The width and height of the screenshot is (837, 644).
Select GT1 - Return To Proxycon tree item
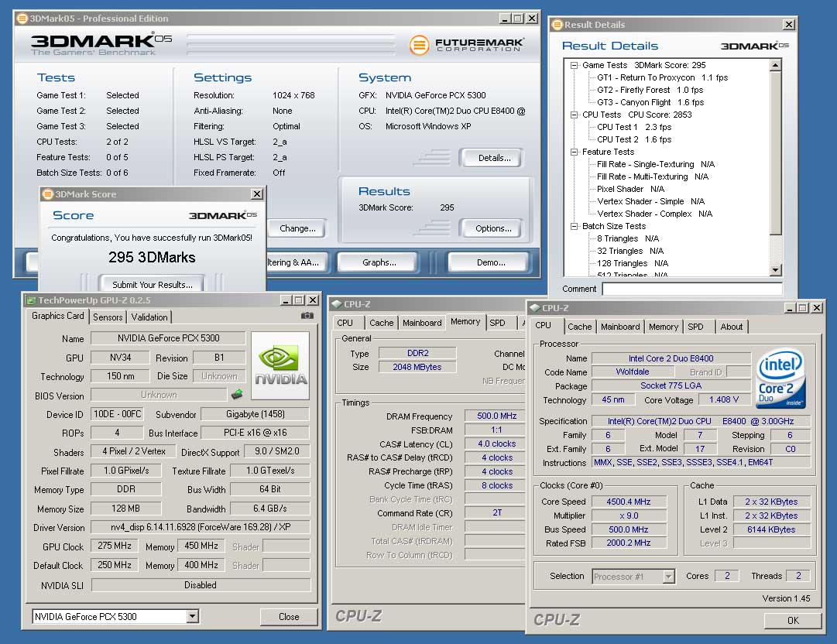pos(663,77)
